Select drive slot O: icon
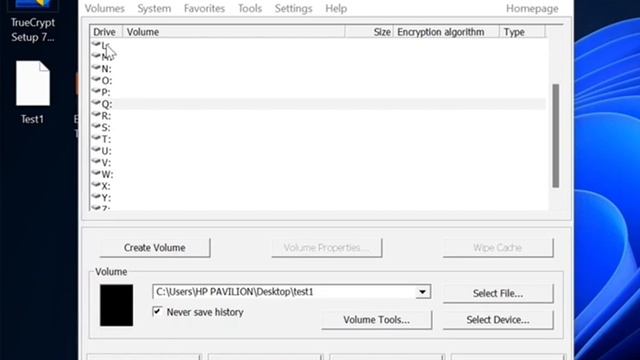The height and width of the screenshot is (360, 640). [96, 79]
